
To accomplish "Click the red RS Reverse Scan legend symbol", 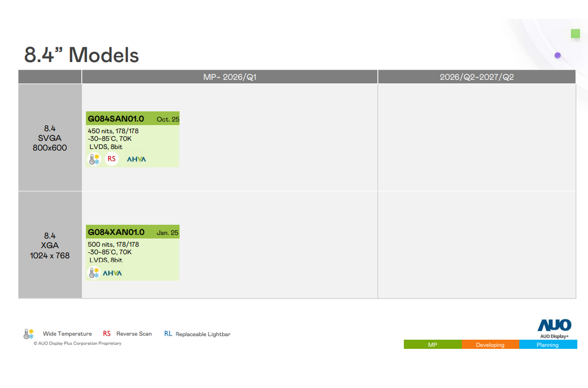I will point(107,334).
